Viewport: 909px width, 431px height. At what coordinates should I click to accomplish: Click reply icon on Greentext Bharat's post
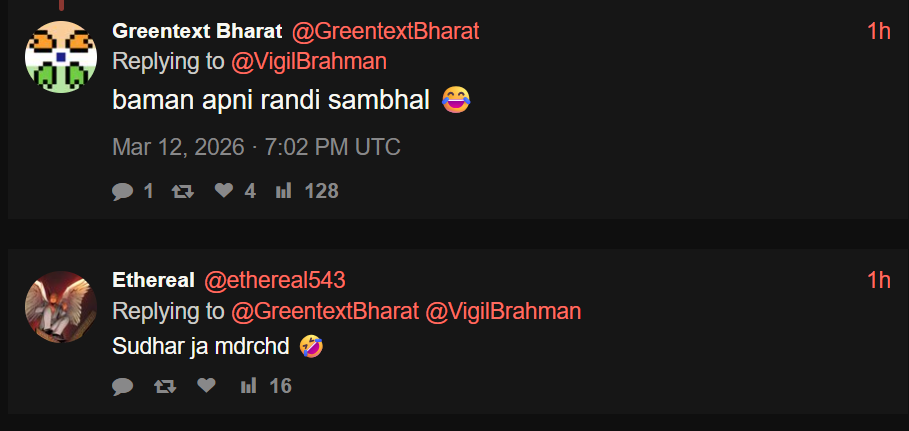(x=123, y=191)
